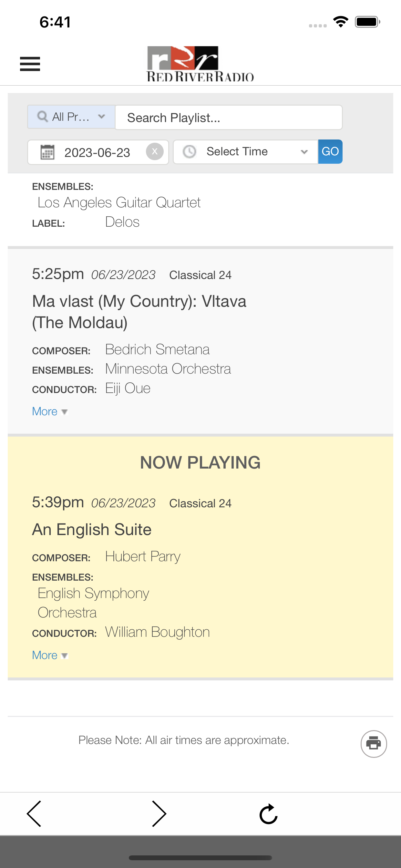The width and height of the screenshot is (401, 868).
Task: Expand More under Ma vlast entry
Action: [x=50, y=411]
